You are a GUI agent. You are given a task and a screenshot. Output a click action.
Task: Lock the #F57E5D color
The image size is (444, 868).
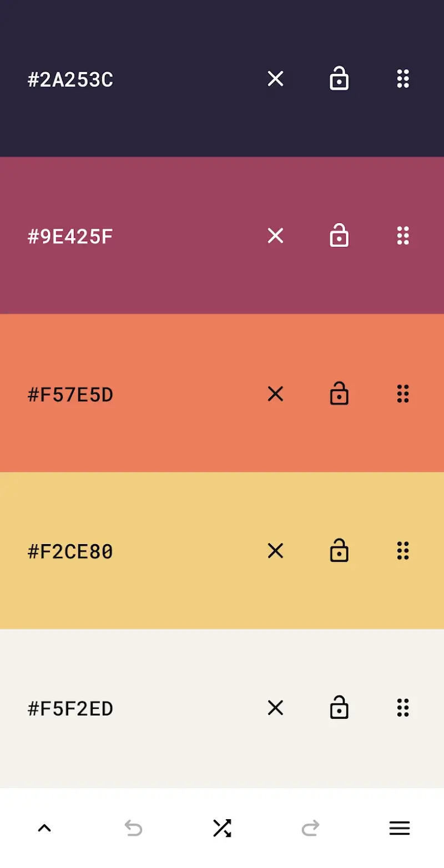click(x=339, y=394)
